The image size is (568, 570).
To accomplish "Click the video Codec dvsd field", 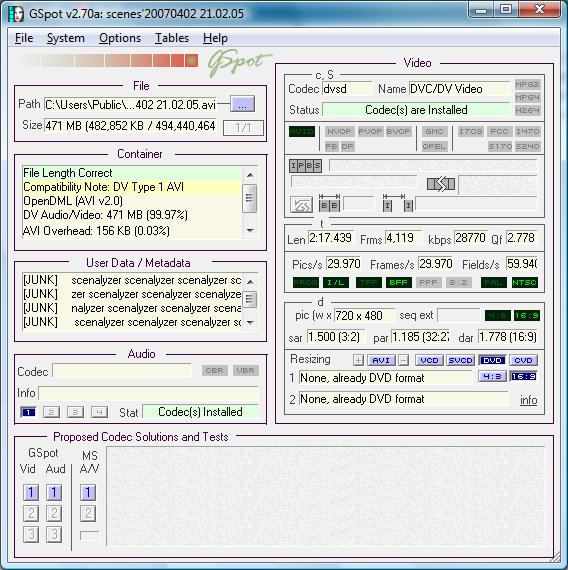I will tap(347, 89).
